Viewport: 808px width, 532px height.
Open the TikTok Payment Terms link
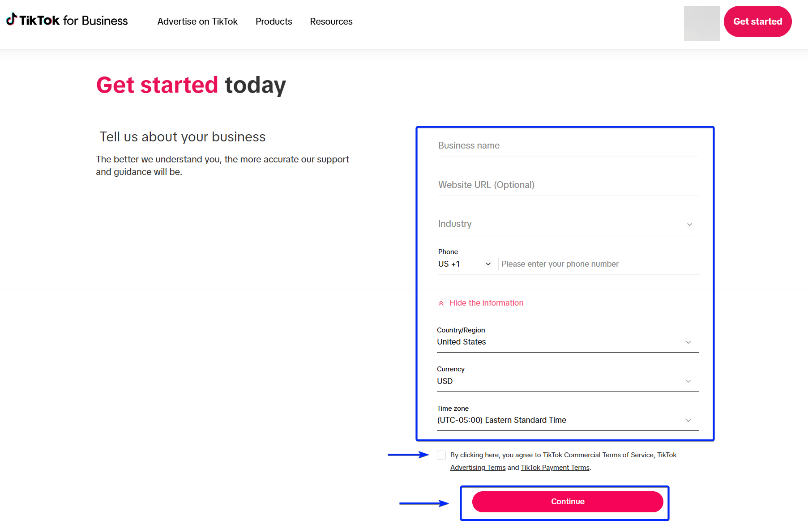[555, 468]
